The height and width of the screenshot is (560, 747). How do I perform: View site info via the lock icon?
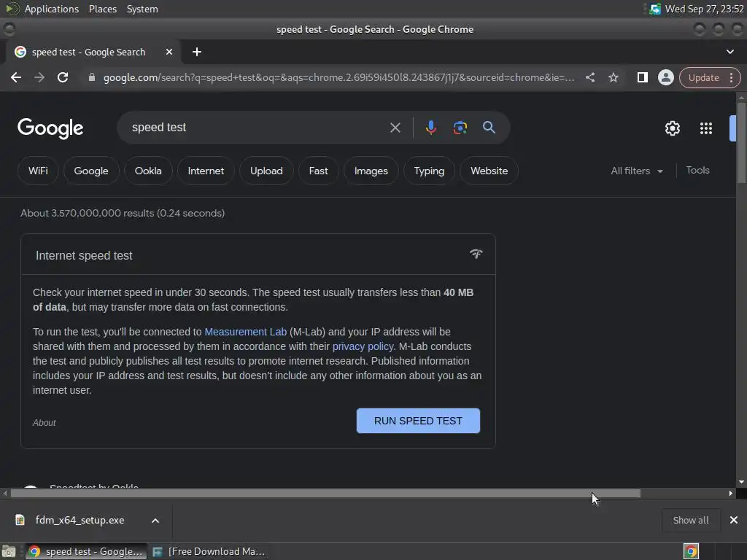click(91, 77)
